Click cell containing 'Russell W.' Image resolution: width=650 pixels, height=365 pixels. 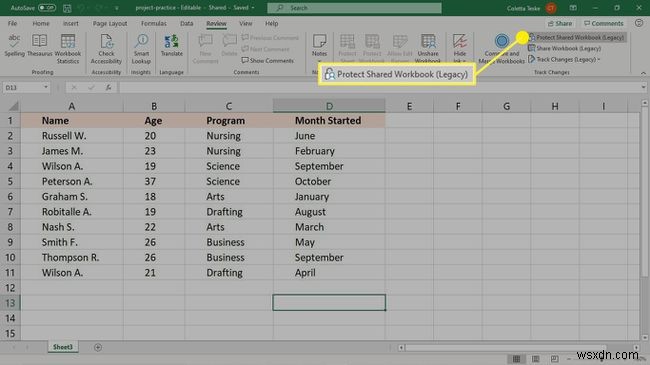tap(72, 136)
